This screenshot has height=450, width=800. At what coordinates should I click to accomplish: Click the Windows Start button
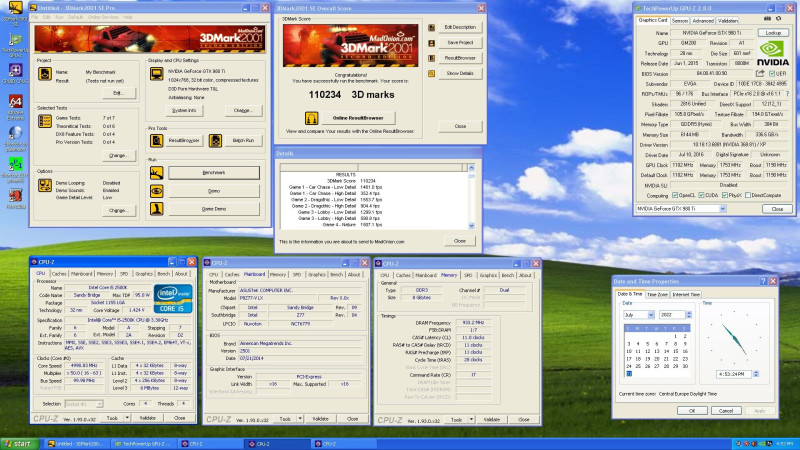19,444
